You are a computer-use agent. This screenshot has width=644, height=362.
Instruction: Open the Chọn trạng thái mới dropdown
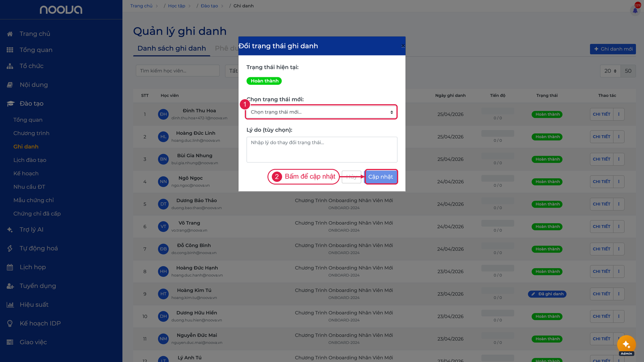point(321,112)
